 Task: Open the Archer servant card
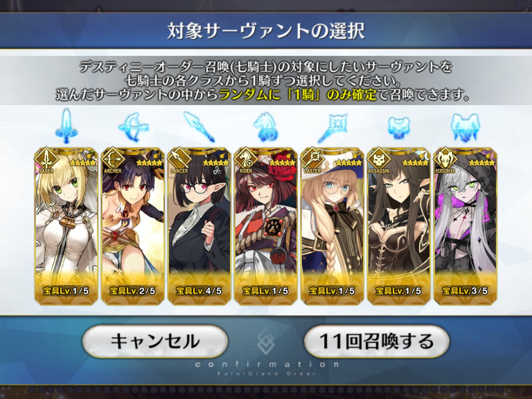click(133, 226)
